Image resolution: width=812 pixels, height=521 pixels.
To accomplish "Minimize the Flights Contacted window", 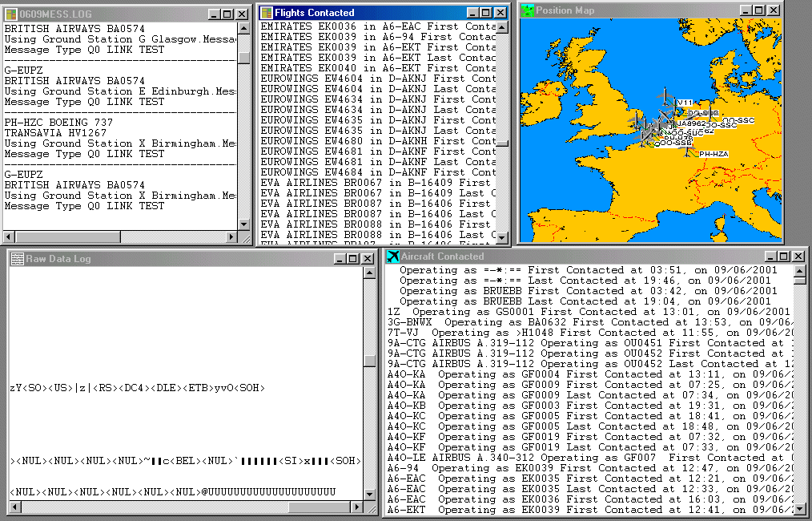I will [472, 13].
